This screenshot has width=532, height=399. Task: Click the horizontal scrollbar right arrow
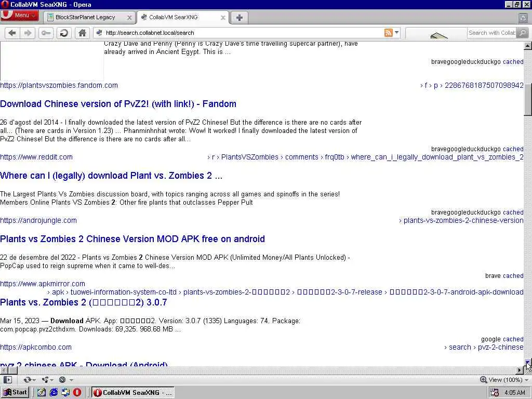[x=520, y=370]
